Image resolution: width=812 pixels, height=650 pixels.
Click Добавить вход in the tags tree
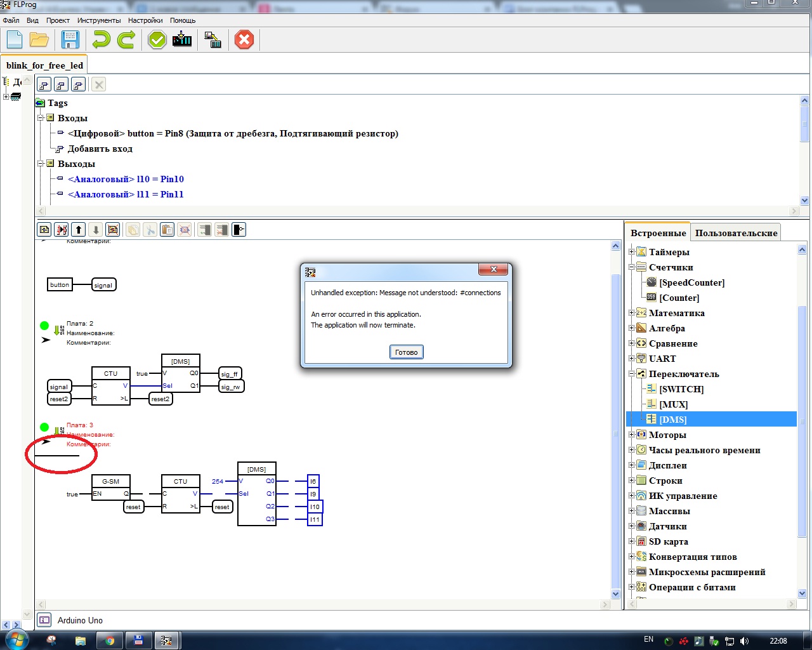(100, 149)
